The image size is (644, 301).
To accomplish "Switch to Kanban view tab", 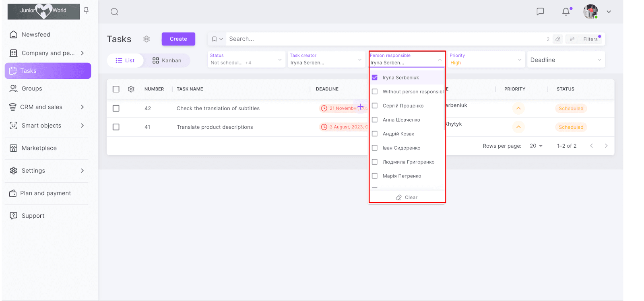I will (167, 60).
